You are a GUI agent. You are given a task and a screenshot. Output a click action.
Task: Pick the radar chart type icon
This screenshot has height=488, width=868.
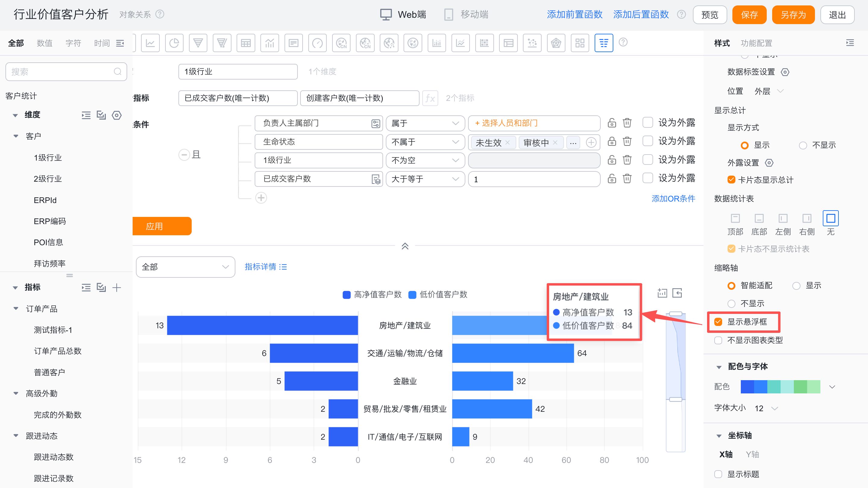[556, 43]
